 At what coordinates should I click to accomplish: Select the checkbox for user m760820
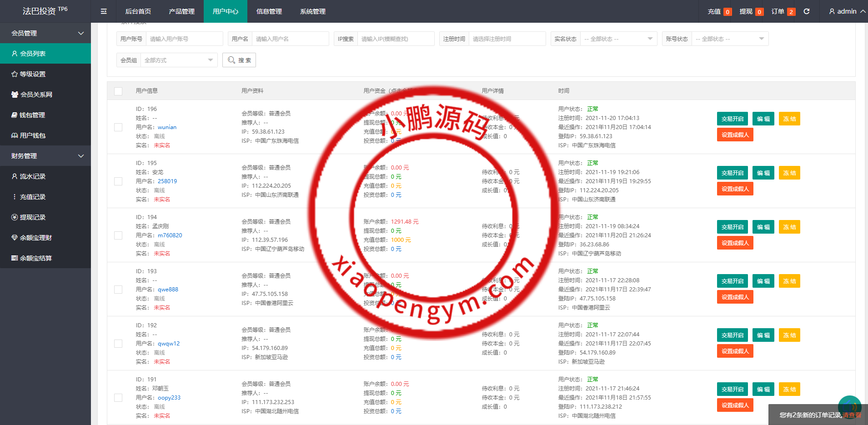pyautogui.click(x=118, y=235)
